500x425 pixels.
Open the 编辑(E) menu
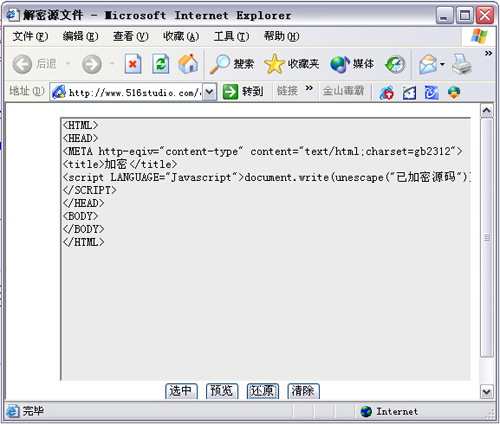click(x=80, y=36)
